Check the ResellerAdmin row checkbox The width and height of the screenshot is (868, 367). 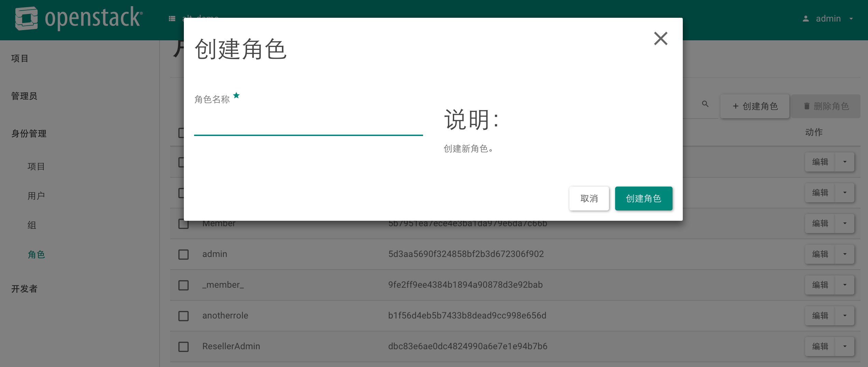pos(184,346)
